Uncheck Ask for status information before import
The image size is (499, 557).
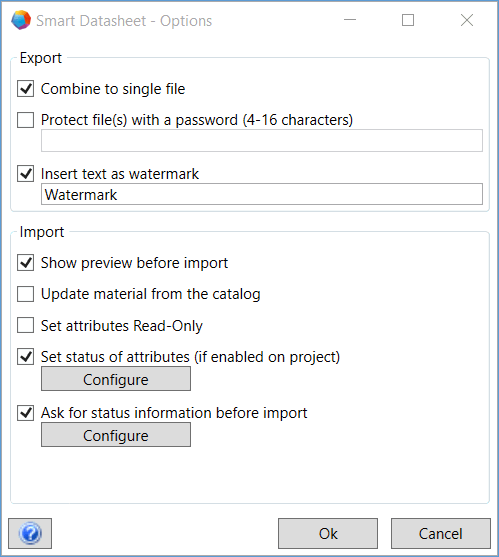pyautogui.click(x=26, y=413)
